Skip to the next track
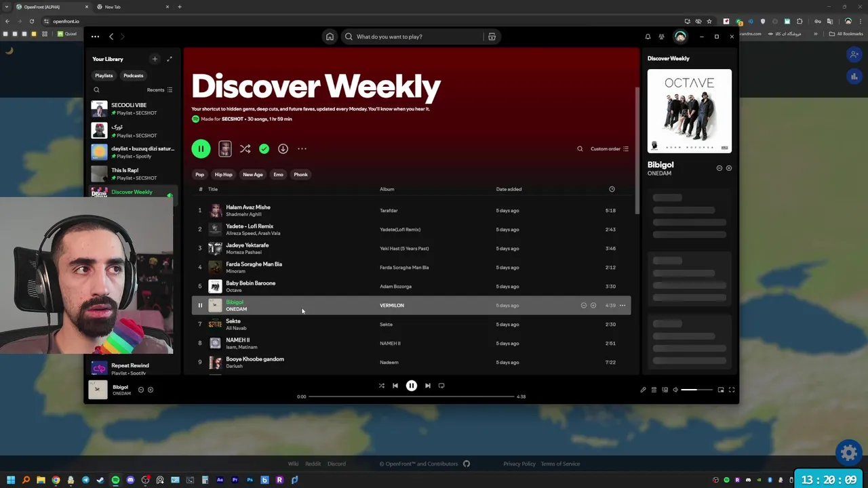This screenshot has height=488, width=868. pyautogui.click(x=427, y=386)
